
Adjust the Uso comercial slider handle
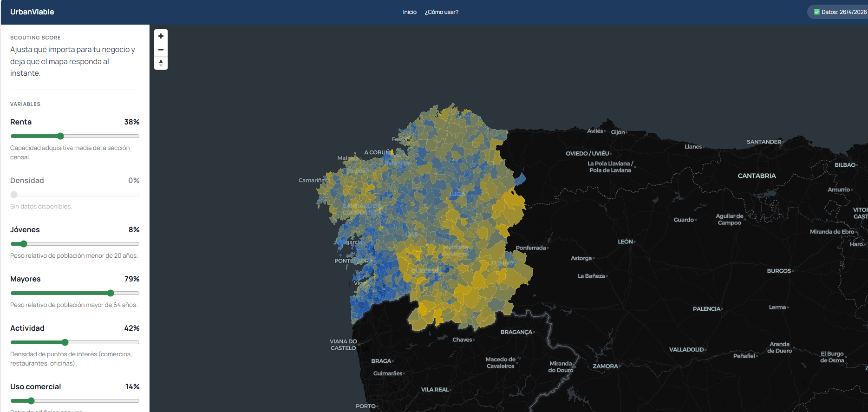point(31,401)
